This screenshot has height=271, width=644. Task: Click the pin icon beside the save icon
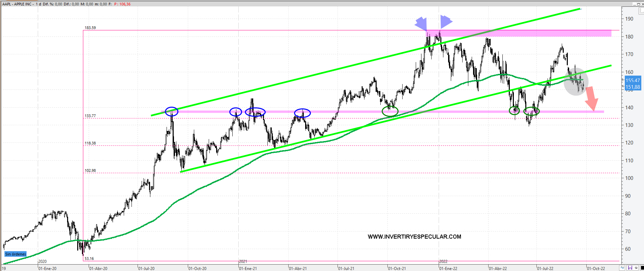click(636, 268)
